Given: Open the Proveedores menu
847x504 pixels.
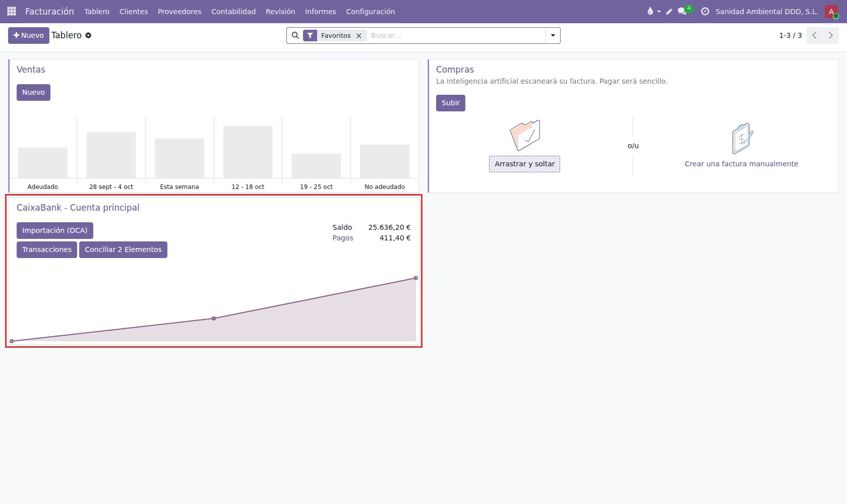Looking at the screenshot, I should tap(179, 12).
